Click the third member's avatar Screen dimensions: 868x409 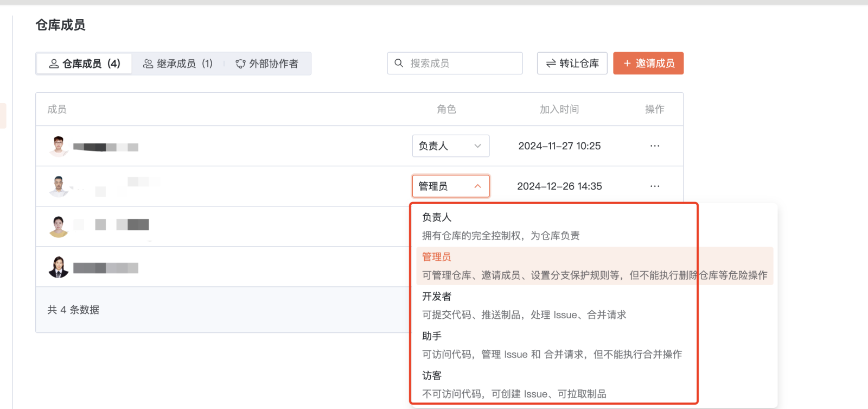(x=59, y=226)
